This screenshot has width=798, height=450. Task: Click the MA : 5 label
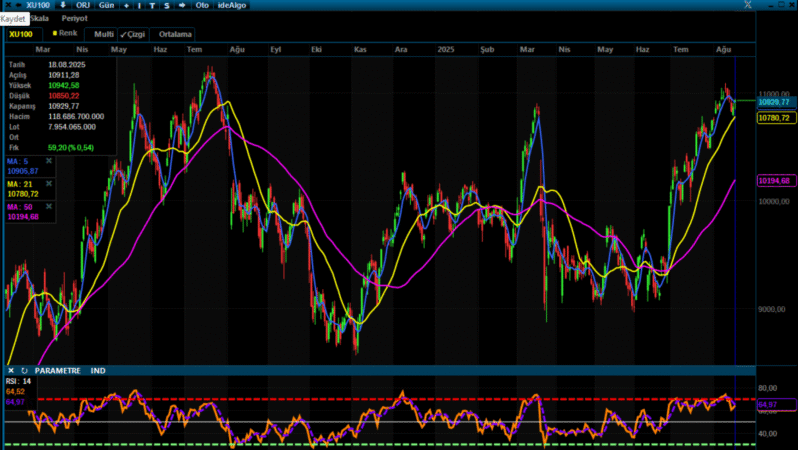(17, 161)
